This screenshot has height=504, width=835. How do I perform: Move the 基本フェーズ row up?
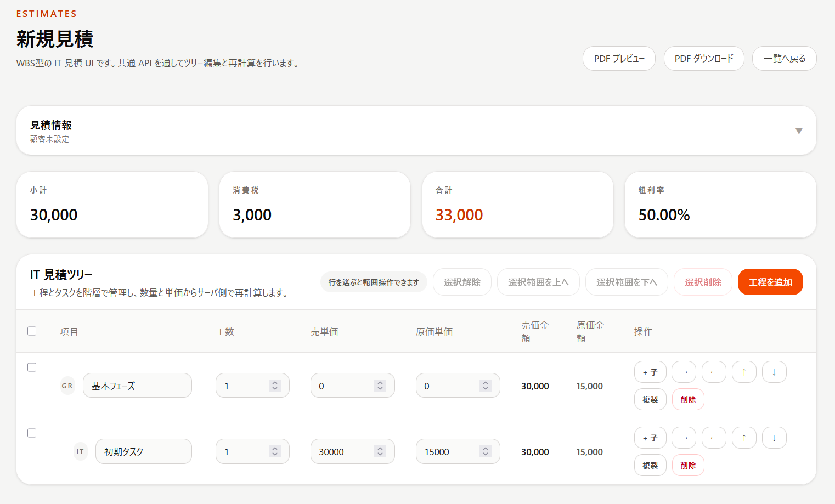pos(744,372)
